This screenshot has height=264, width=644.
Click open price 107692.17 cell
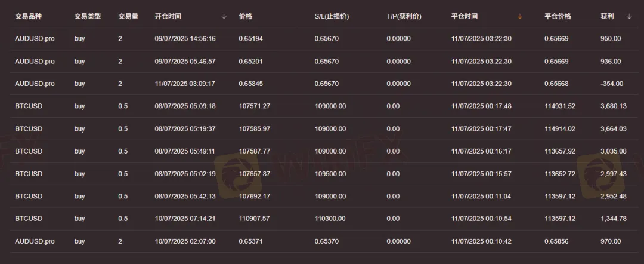click(x=255, y=196)
